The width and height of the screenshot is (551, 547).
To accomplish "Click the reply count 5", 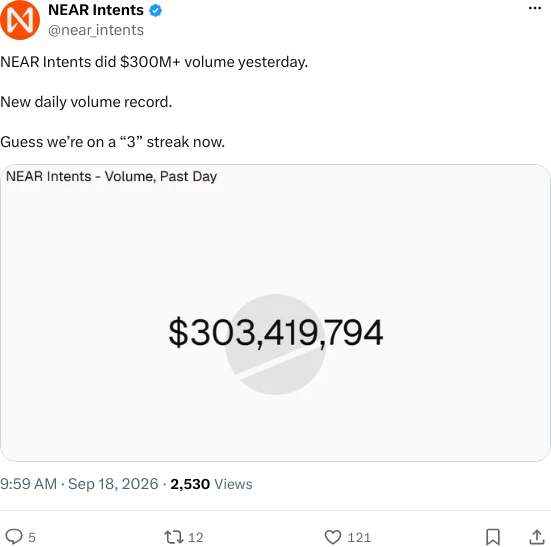I will (x=32, y=538).
